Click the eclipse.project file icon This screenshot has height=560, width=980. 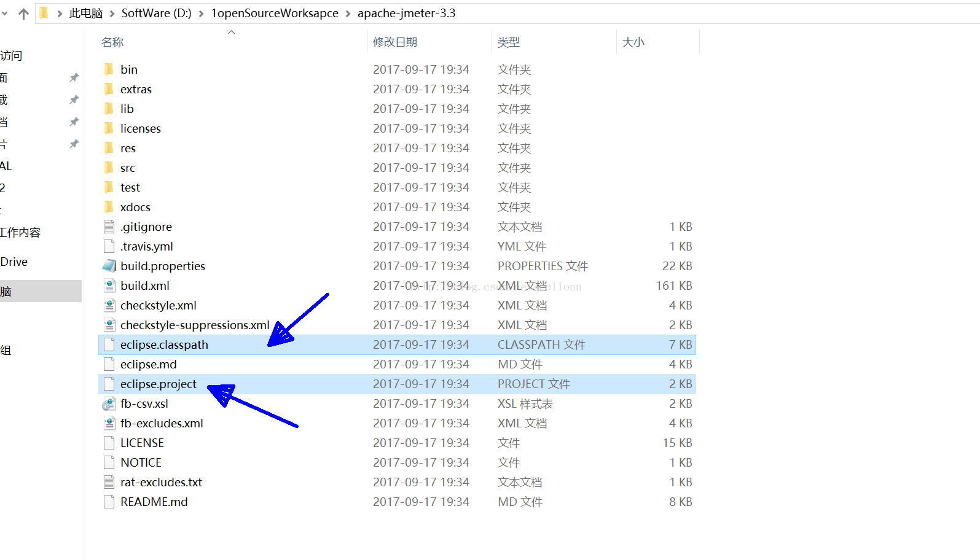point(109,384)
